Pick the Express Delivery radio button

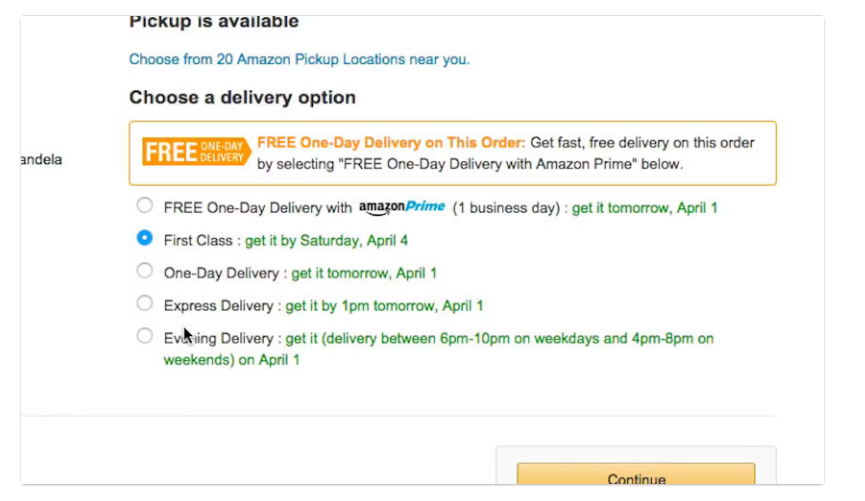coord(145,303)
